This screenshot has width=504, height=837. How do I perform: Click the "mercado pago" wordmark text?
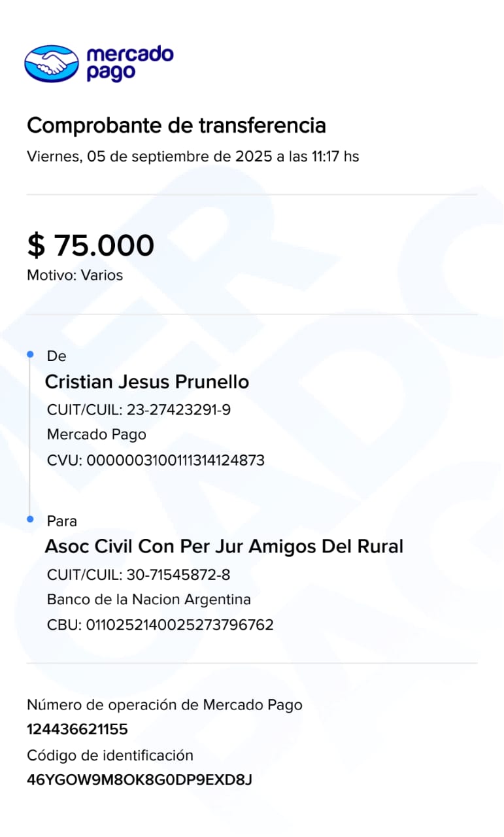[x=129, y=63]
